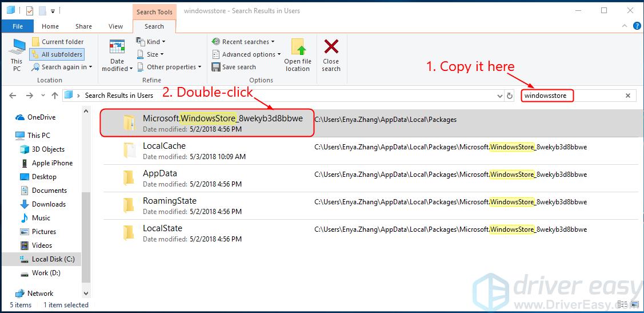Click navigation pane scrollbar up arrow

[86, 111]
